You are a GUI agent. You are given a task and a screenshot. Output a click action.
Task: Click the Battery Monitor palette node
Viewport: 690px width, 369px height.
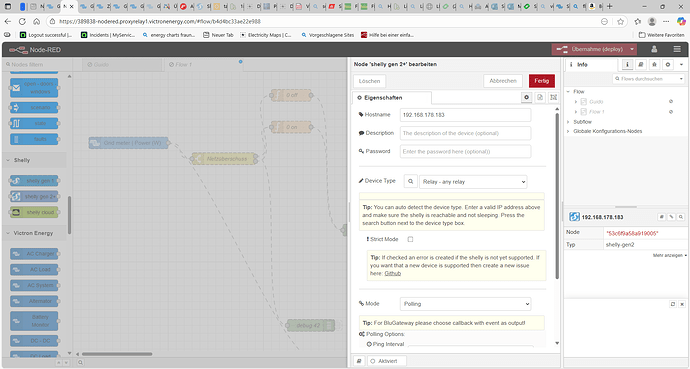[34, 321]
